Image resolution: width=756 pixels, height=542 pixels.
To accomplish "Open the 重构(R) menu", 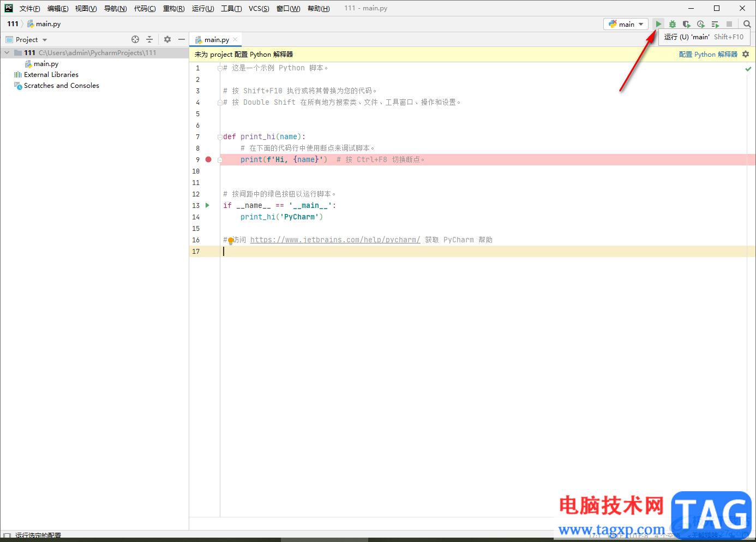I will coord(173,8).
